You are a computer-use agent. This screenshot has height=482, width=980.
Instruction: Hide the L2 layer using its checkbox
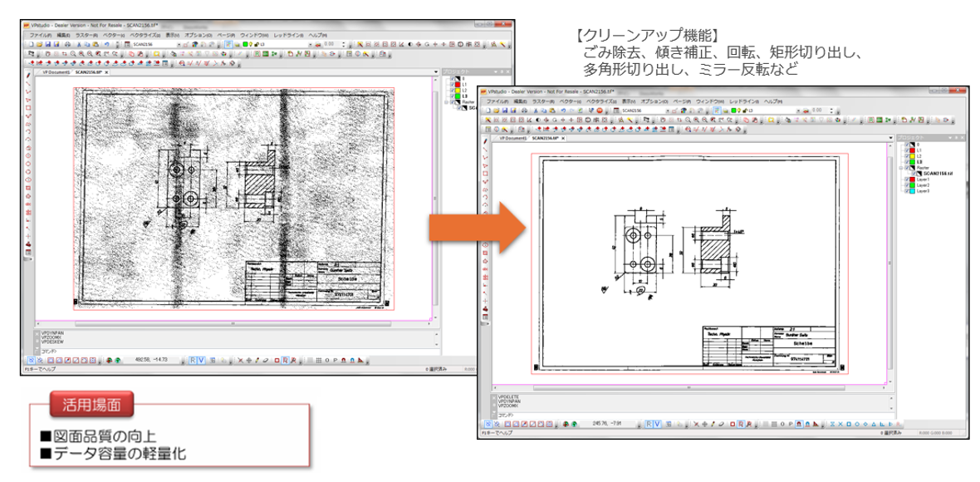[907, 156]
